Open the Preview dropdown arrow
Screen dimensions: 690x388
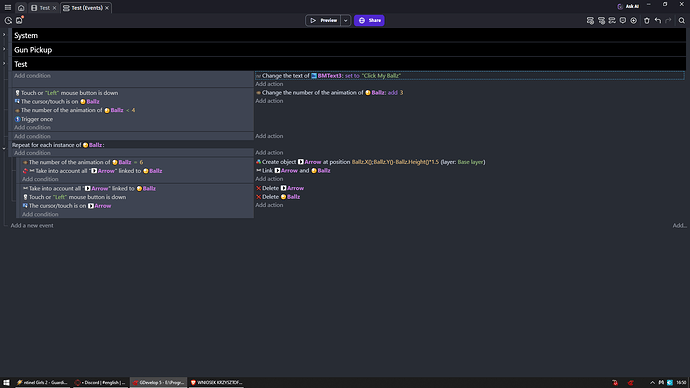point(345,20)
